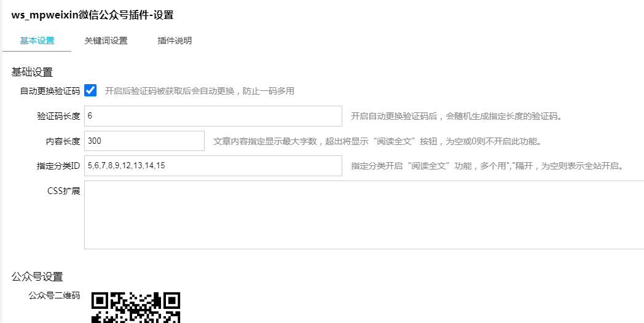
Task: Click the hint text 防止一码多用
Action: 268,91
